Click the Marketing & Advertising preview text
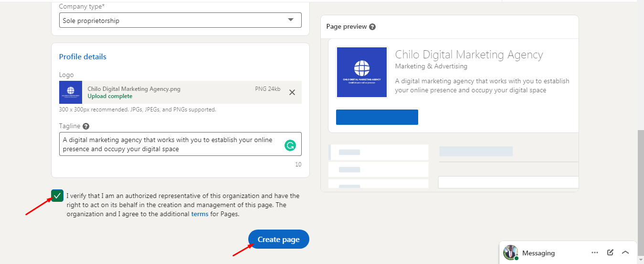The width and height of the screenshot is (644, 264). pos(431,66)
